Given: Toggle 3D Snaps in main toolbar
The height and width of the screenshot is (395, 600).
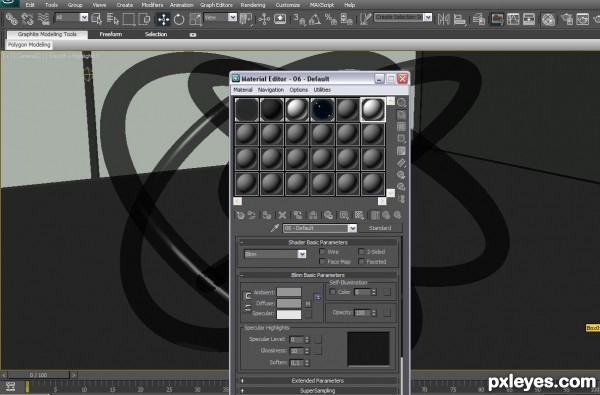Looking at the screenshot, I should coord(300,19).
